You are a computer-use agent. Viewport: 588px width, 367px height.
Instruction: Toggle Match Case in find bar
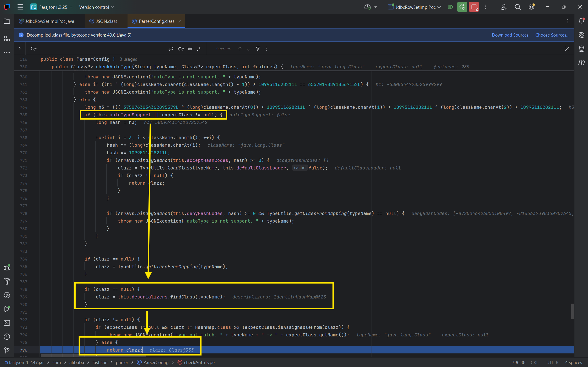(x=181, y=49)
